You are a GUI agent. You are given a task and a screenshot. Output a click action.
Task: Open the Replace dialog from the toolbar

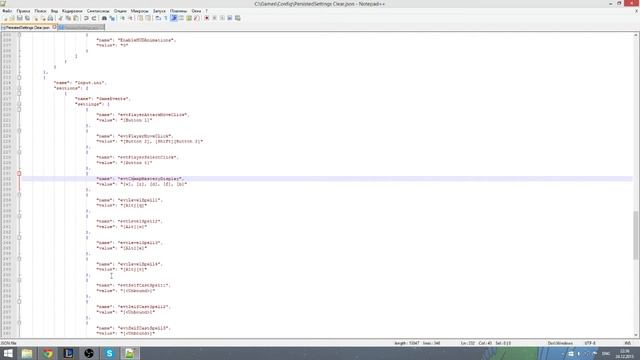point(112,18)
